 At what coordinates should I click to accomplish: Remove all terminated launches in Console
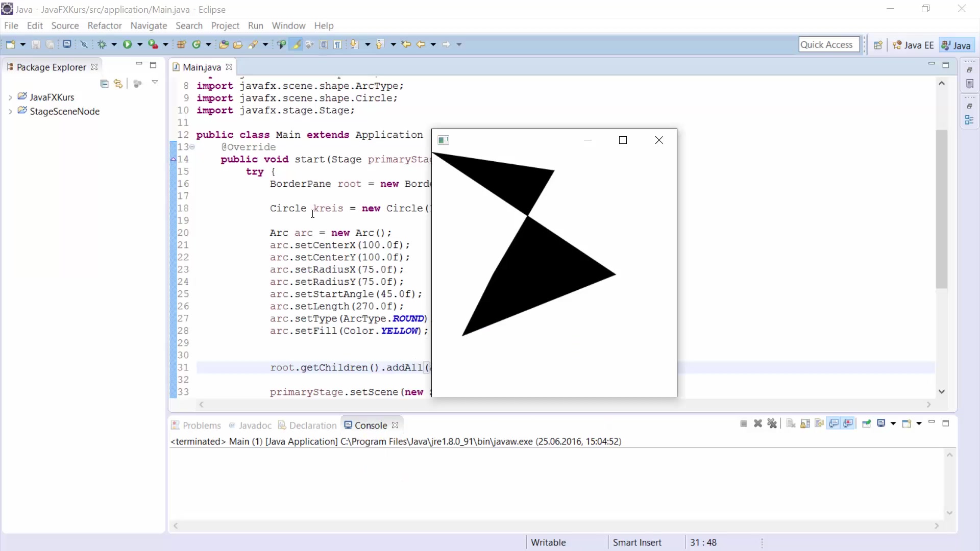pos(772,423)
